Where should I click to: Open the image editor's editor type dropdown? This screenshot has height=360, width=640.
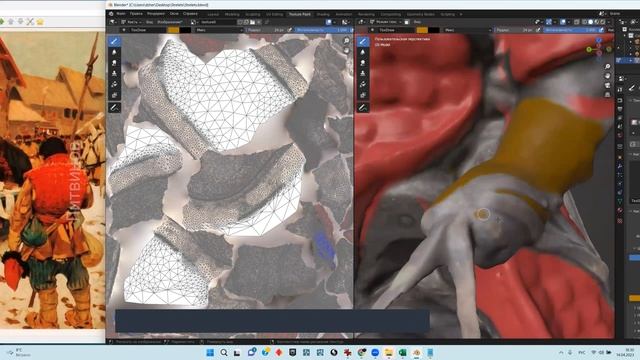coord(113,22)
